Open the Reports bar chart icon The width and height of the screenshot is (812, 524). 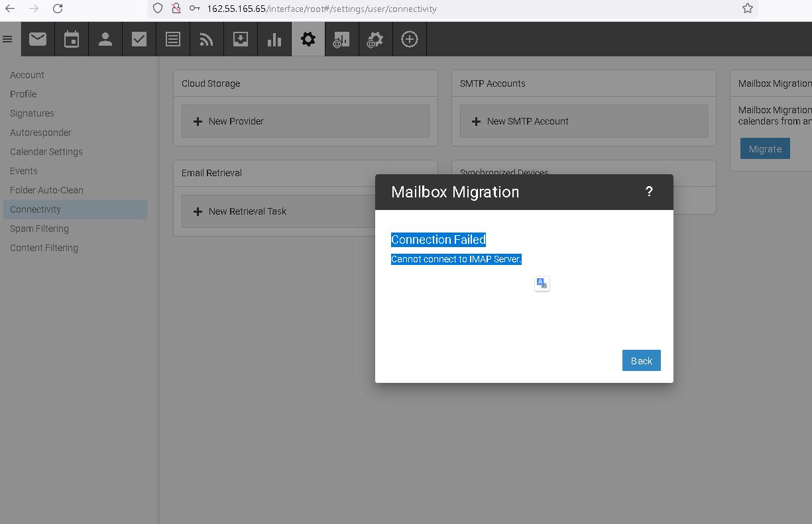point(274,39)
